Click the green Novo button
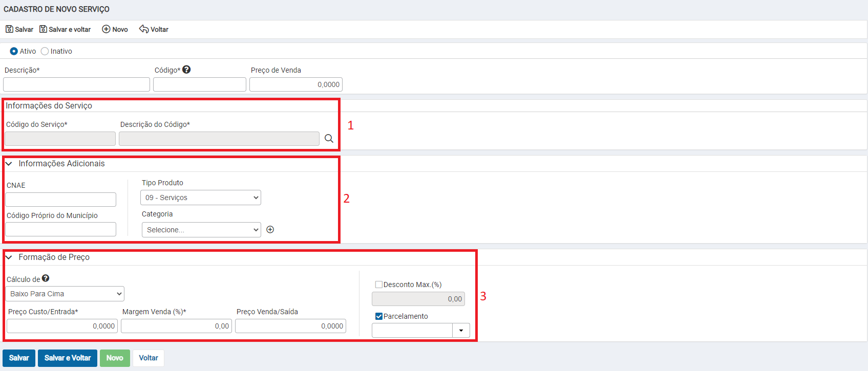 tap(115, 358)
